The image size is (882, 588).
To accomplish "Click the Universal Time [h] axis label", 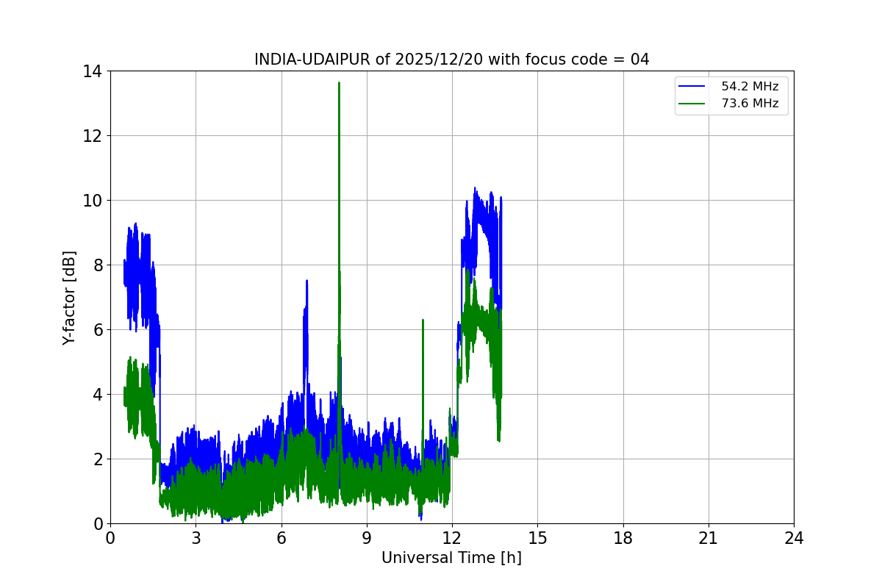I will (x=451, y=558).
